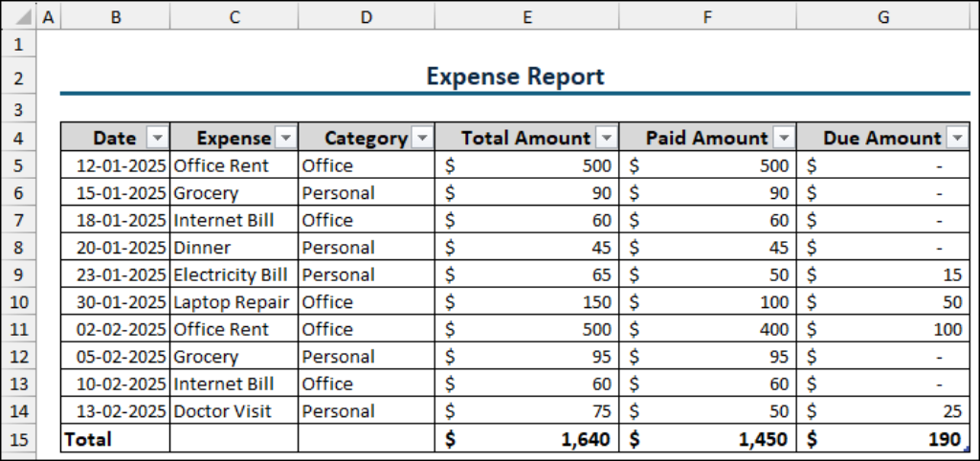Select the date cell 13-02-2025
This screenshot has width=980, height=461.
coord(115,410)
